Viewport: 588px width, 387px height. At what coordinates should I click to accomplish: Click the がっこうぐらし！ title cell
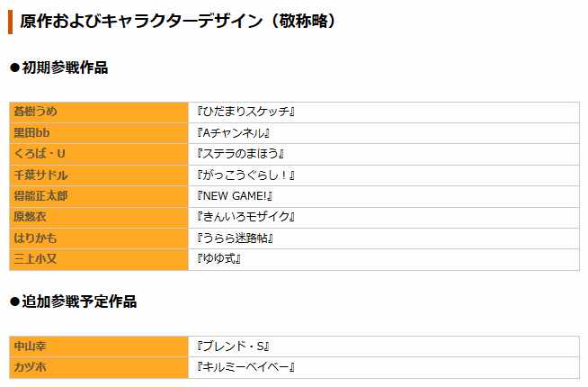384,175
